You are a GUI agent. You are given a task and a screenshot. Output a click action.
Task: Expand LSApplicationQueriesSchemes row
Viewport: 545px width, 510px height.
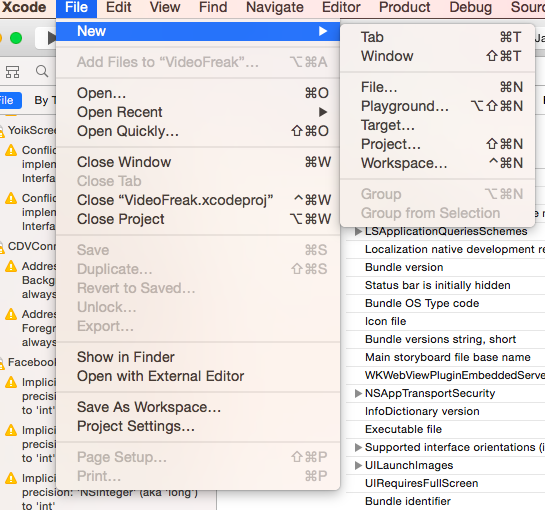358,231
